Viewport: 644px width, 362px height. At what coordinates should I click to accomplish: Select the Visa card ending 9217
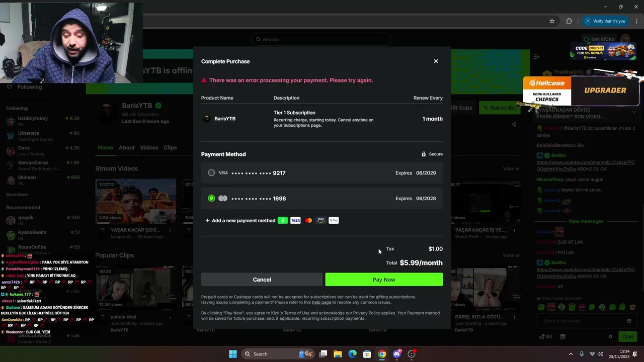(x=322, y=173)
